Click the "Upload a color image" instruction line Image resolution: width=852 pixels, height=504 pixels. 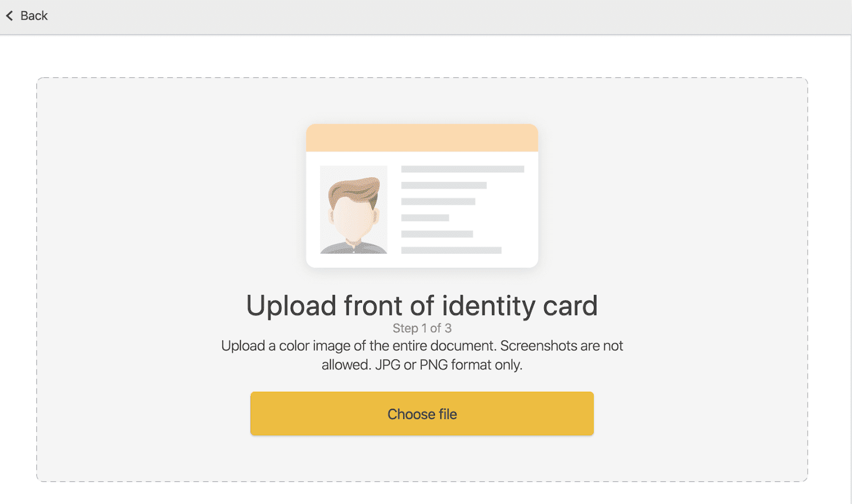click(422, 346)
